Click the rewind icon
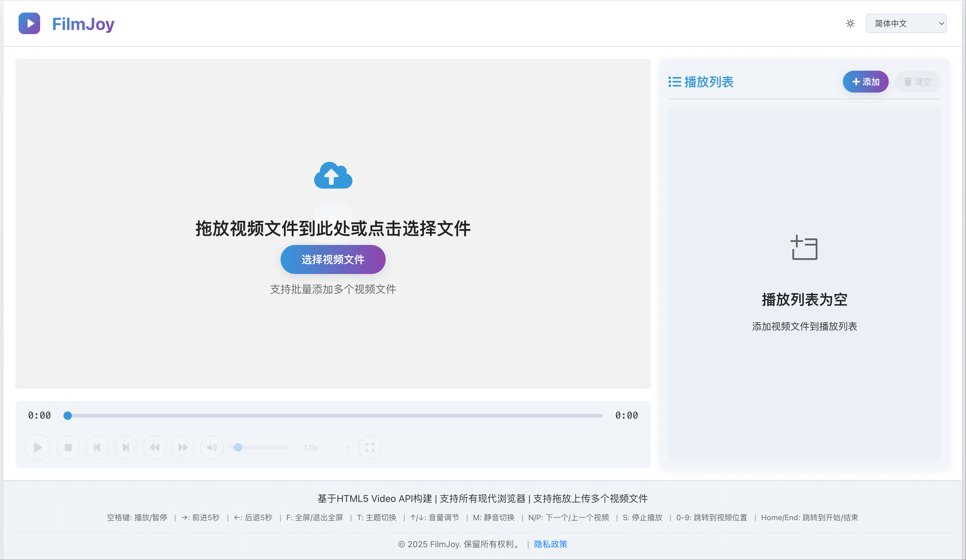Viewport: 966px width, 560px height. [155, 447]
